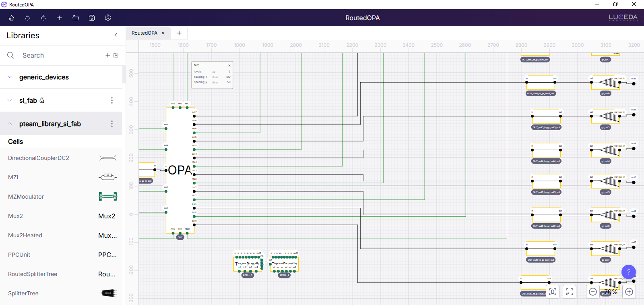
Task: Open the help question mark button
Action: click(629, 272)
